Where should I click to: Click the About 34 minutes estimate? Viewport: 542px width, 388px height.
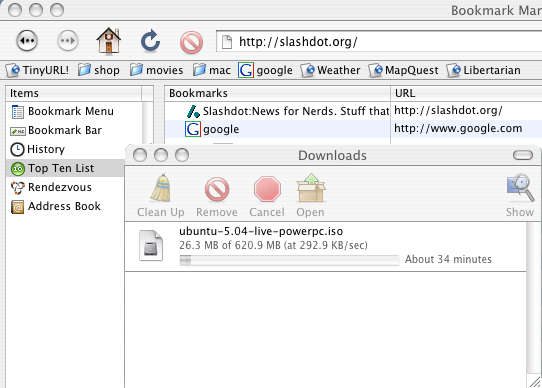click(448, 259)
